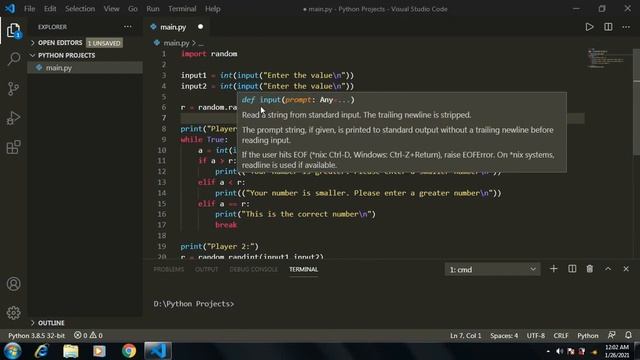Open the Selection menu
The height and width of the screenshot is (360, 640).
click(80, 9)
